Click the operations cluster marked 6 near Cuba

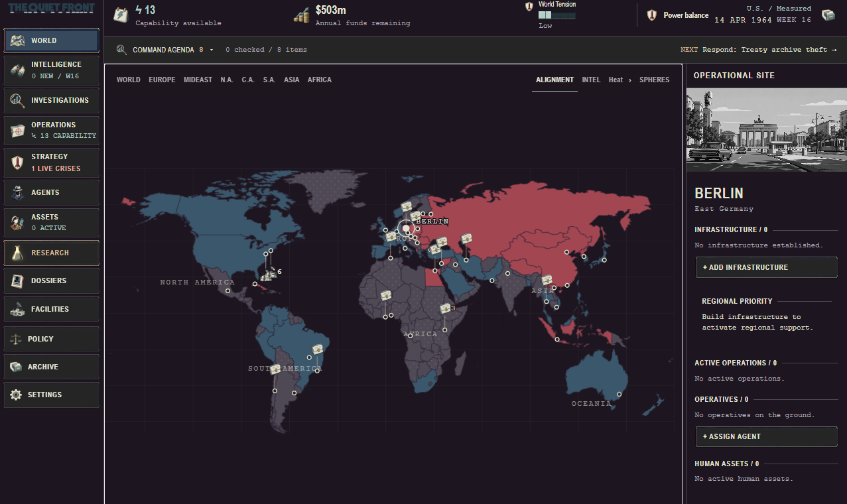point(270,273)
